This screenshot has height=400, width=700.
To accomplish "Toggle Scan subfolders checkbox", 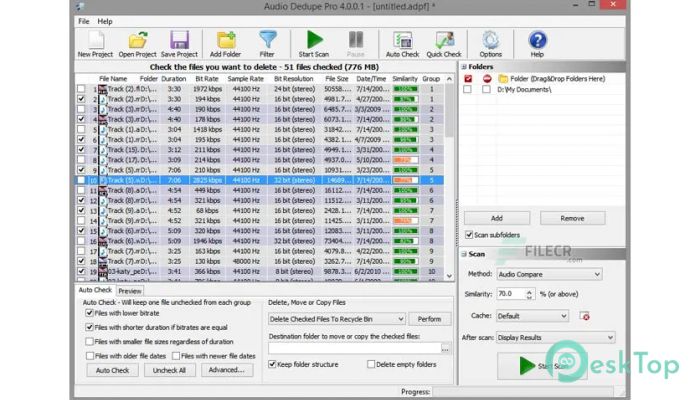I will click(469, 235).
